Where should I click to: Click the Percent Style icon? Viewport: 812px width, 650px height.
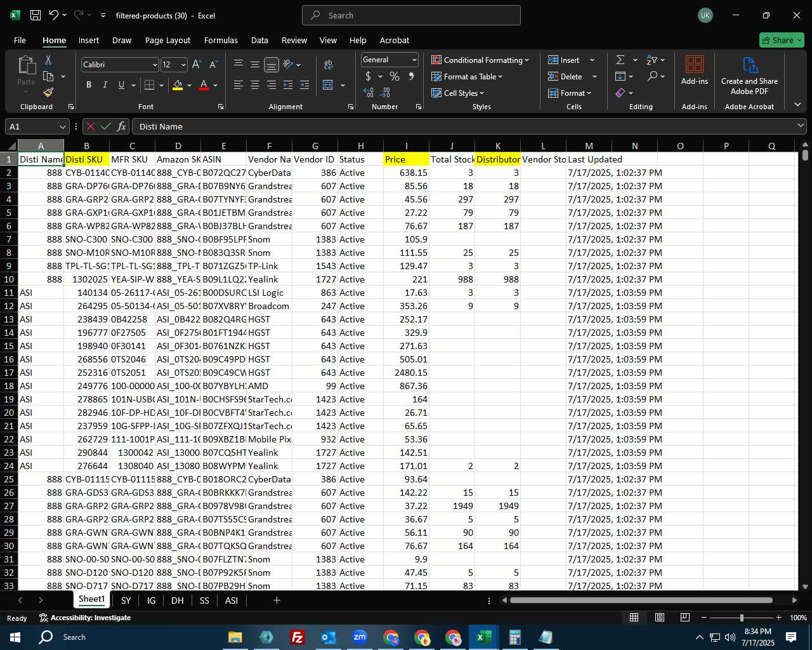click(395, 76)
